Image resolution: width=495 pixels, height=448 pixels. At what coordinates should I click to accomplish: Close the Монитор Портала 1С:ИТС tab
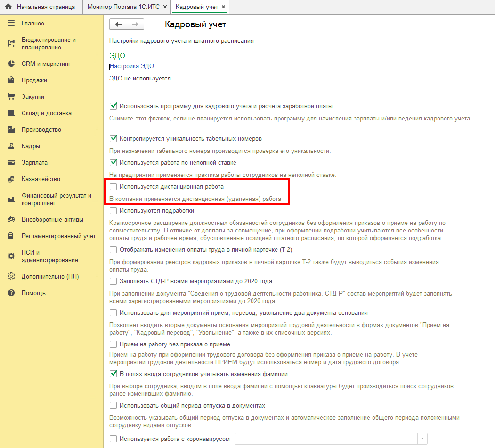[165, 7]
